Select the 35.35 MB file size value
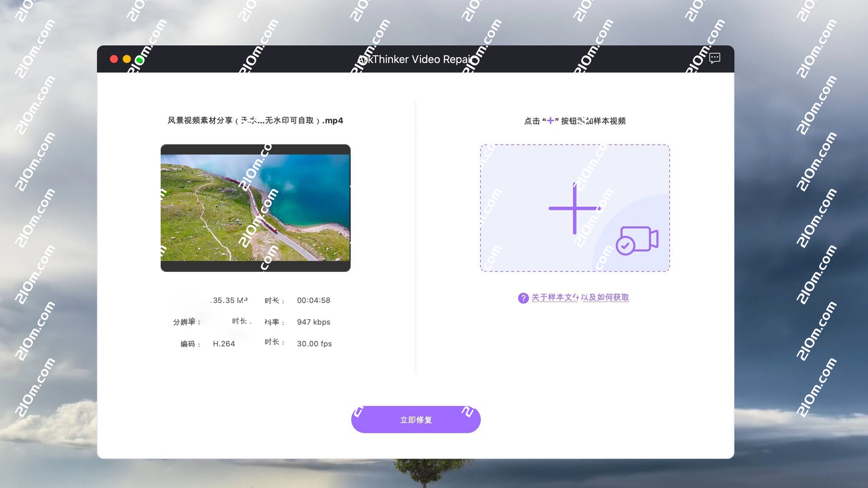 tap(229, 300)
